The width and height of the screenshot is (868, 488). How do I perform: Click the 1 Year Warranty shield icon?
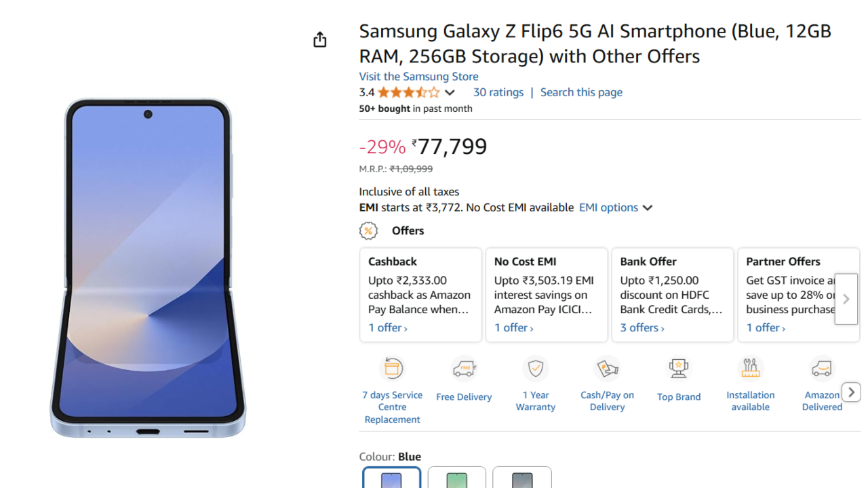click(x=536, y=368)
